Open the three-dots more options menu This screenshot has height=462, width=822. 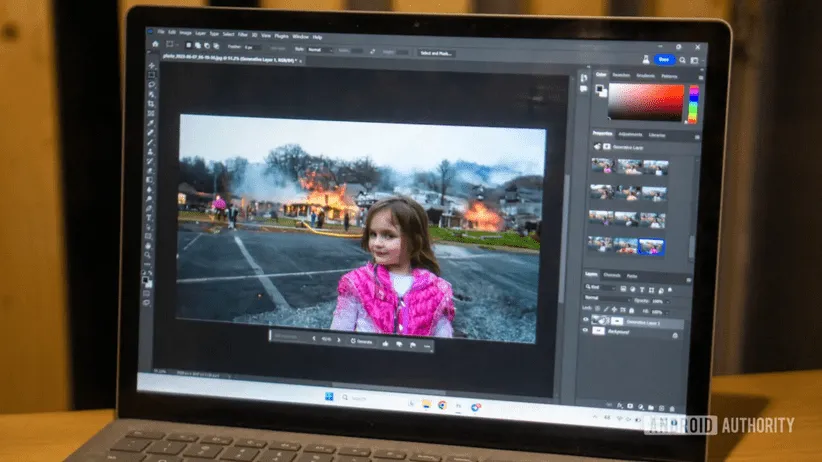pos(427,344)
